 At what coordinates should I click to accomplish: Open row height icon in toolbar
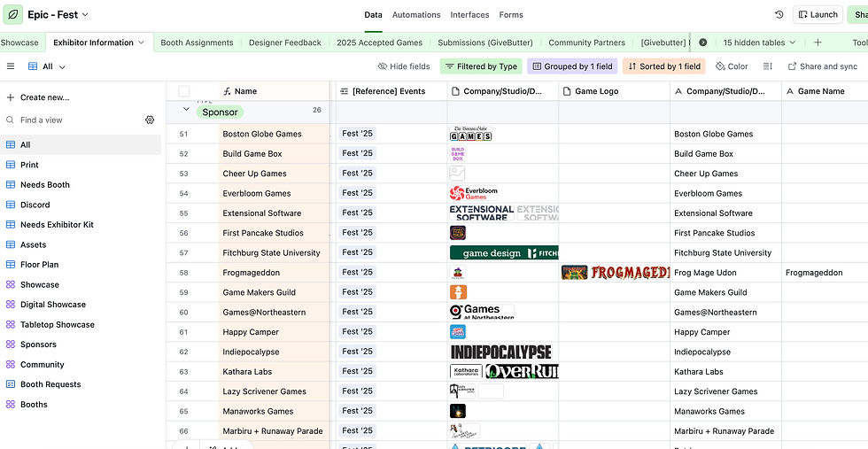tap(767, 66)
